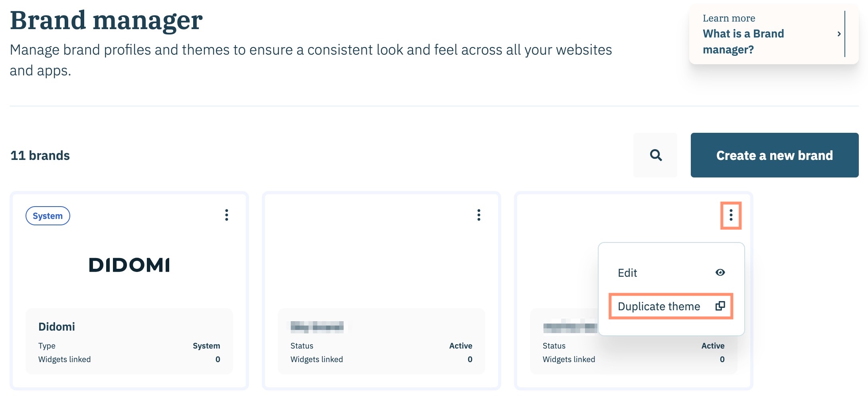
Task: Click the Didomi brand name
Action: click(x=57, y=327)
